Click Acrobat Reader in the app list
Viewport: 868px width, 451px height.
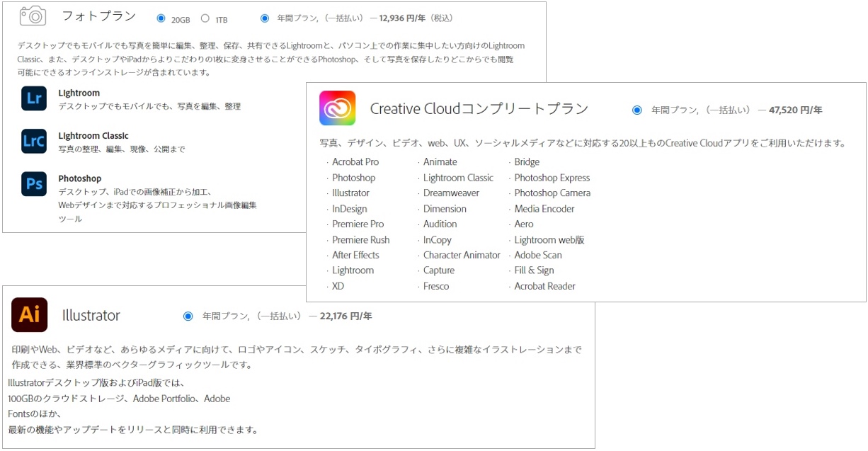point(545,286)
